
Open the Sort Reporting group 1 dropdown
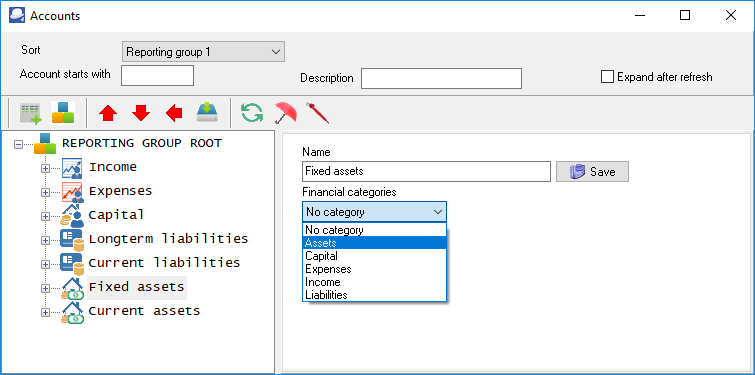(x=203, y=52)
